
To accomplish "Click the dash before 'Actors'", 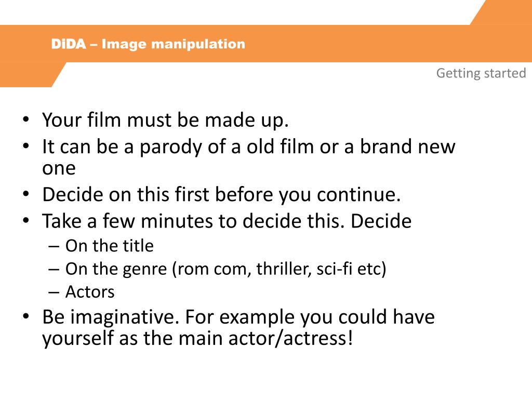I will 54,292.
